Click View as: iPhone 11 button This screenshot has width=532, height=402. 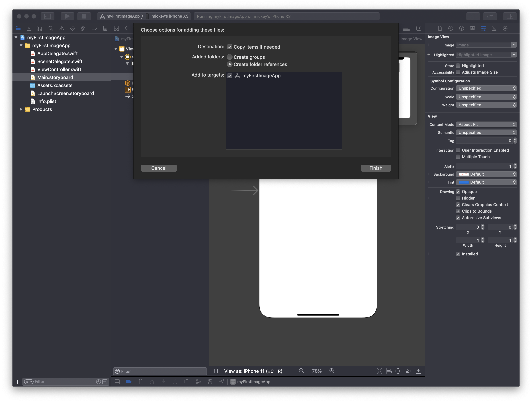click(x=253, y=371)
